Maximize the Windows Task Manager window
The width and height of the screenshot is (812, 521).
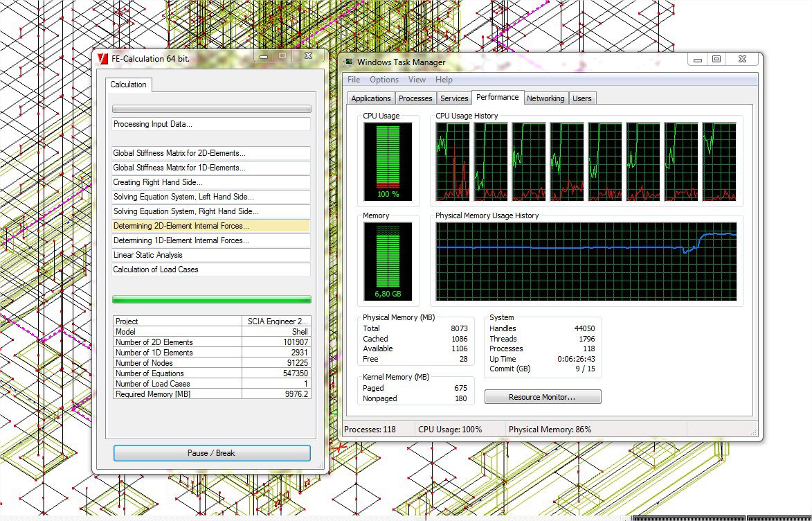pos(716,59)
